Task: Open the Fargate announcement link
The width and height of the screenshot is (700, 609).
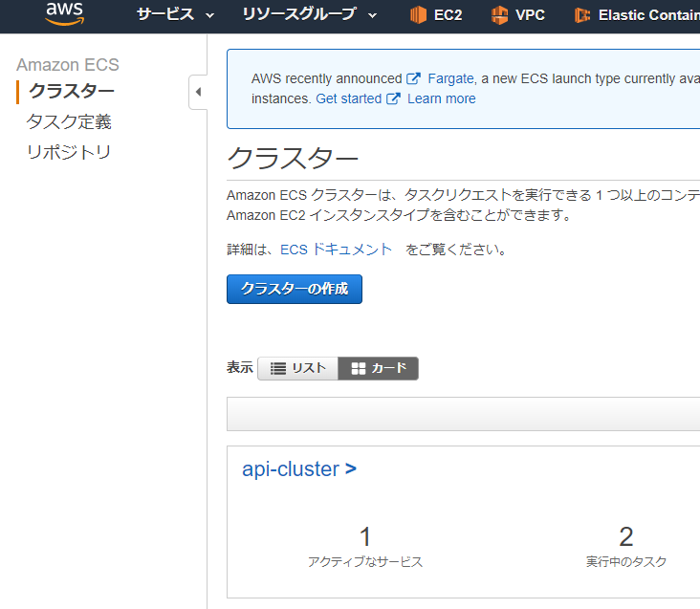Action: pos(451,78)
